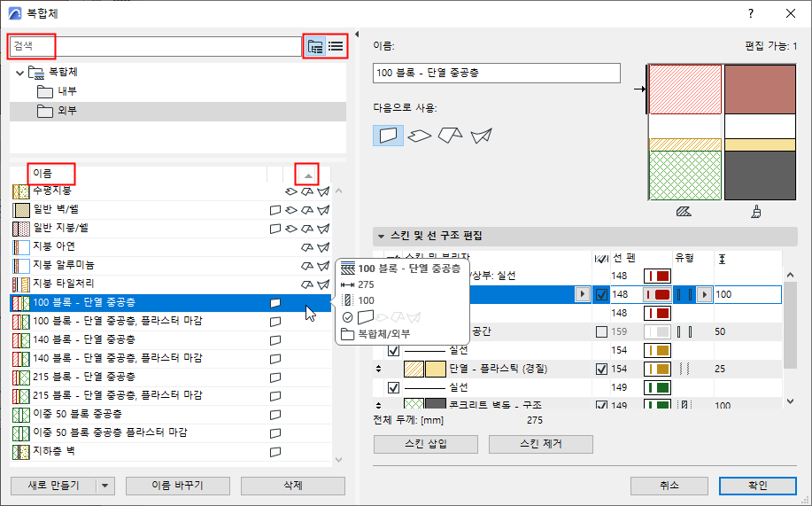The height and width of the screenshot is (506, 812).
Task: Click 스킨 삽입 button
Action: 426,444
